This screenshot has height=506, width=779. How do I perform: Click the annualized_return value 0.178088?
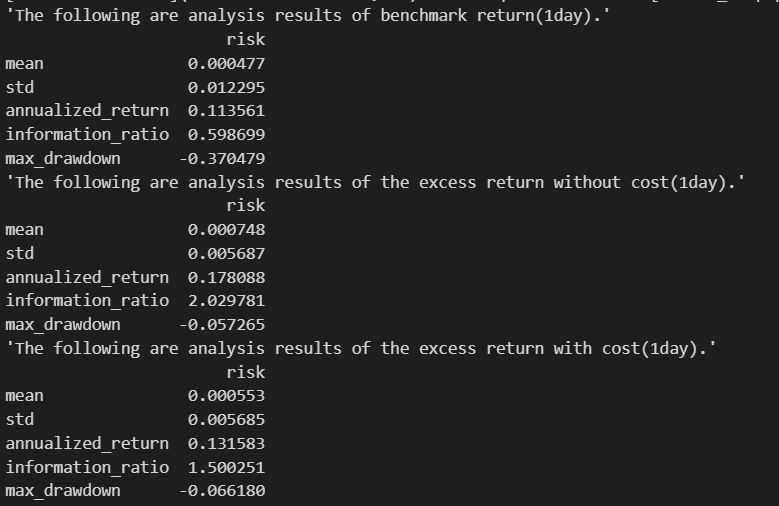coord(227,277)
